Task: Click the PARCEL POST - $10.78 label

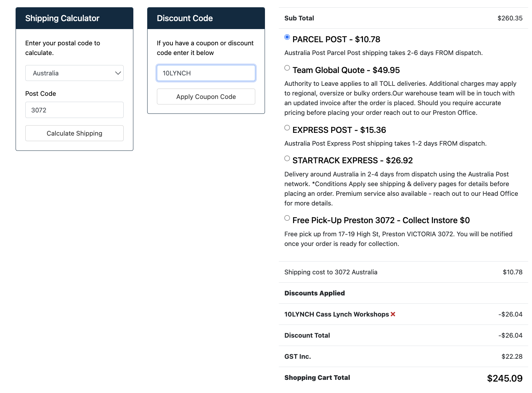Action: point(336,39)
